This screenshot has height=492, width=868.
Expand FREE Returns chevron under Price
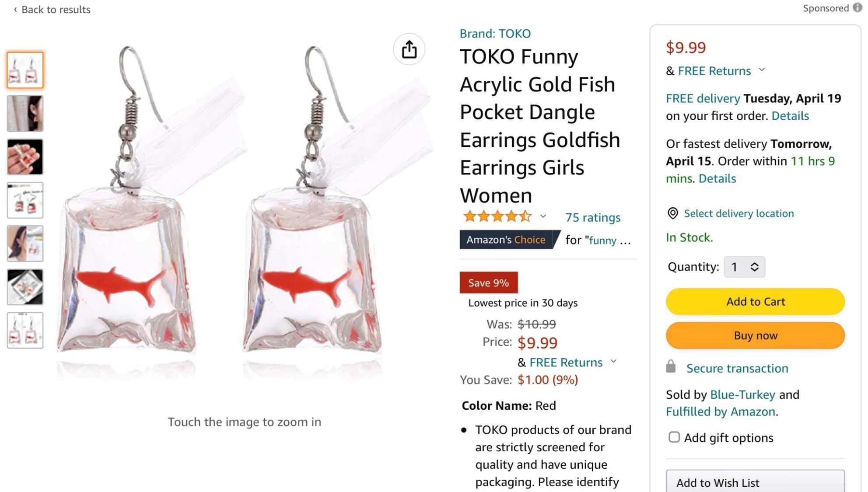[613, 361]
